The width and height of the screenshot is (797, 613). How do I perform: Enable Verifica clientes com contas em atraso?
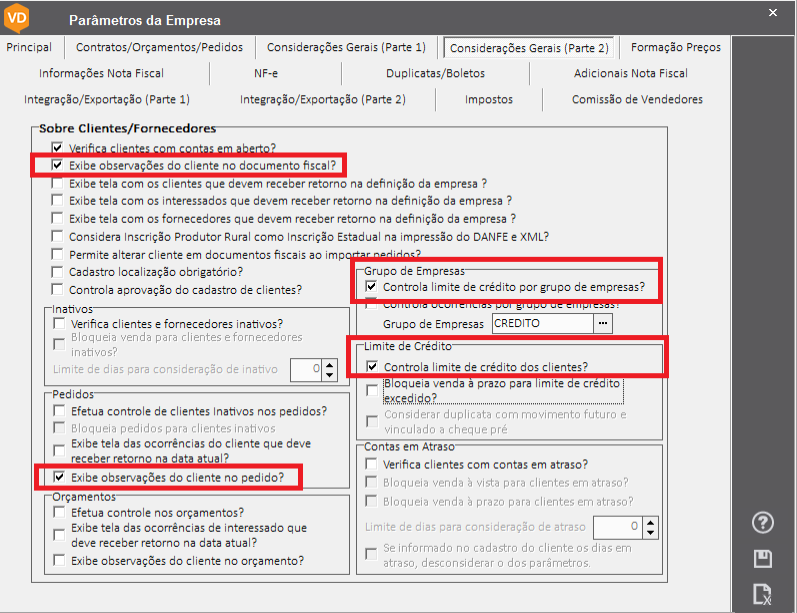[371, 464]
